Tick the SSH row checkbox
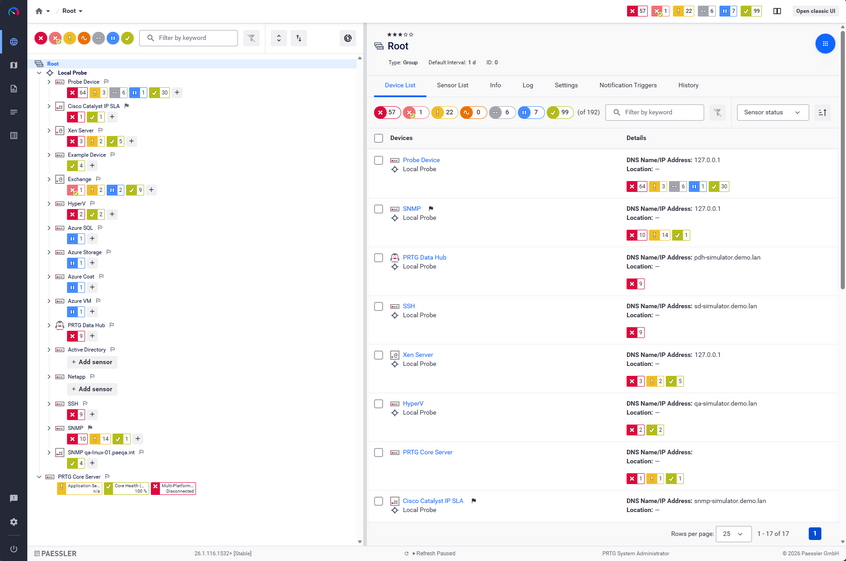The width and height of the screenshot is (846, 561). pos(379,306)
